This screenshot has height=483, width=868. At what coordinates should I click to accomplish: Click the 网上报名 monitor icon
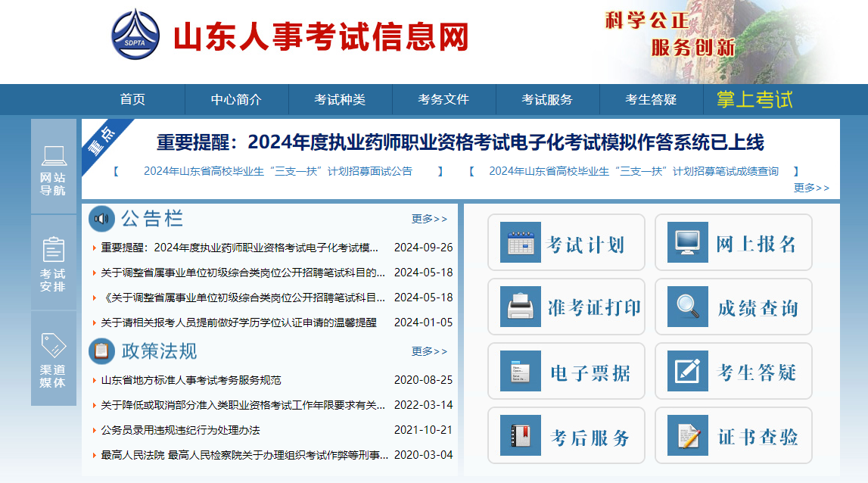688,242
